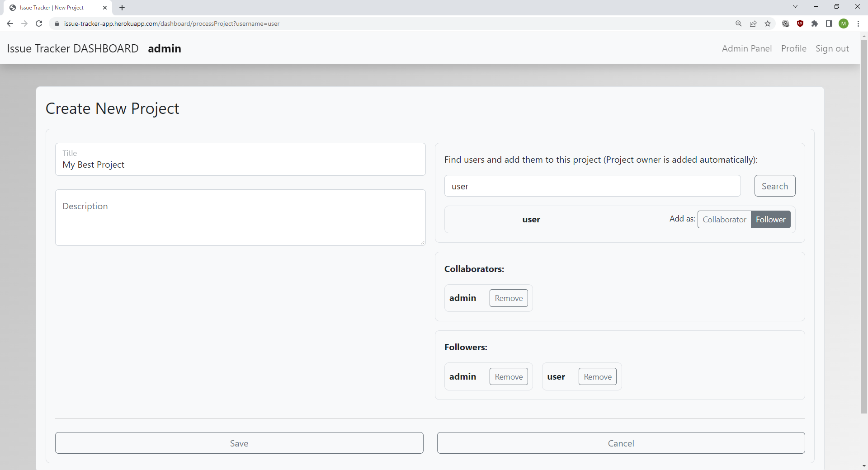Click the browser back arrow
The height and width of the screenshot is (470, 868).
point(10,23)
